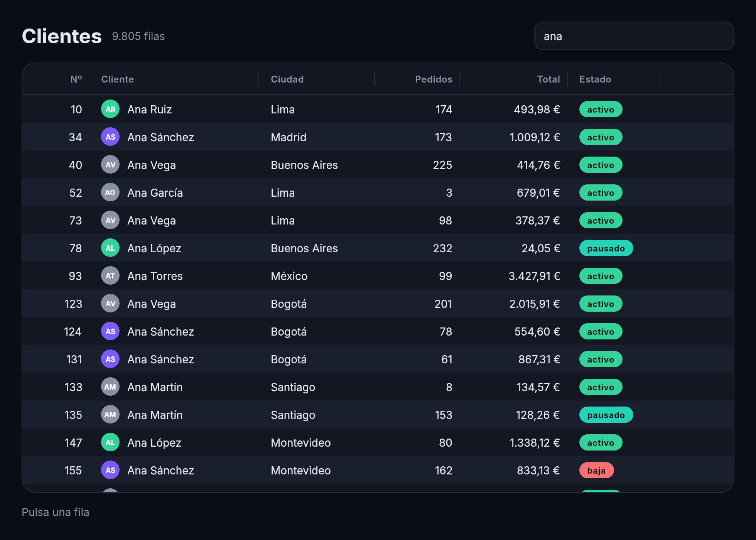Viewport: 756px width, 540px height.
Task: Click the Pedidos value '153'
Action: (444, 415)
